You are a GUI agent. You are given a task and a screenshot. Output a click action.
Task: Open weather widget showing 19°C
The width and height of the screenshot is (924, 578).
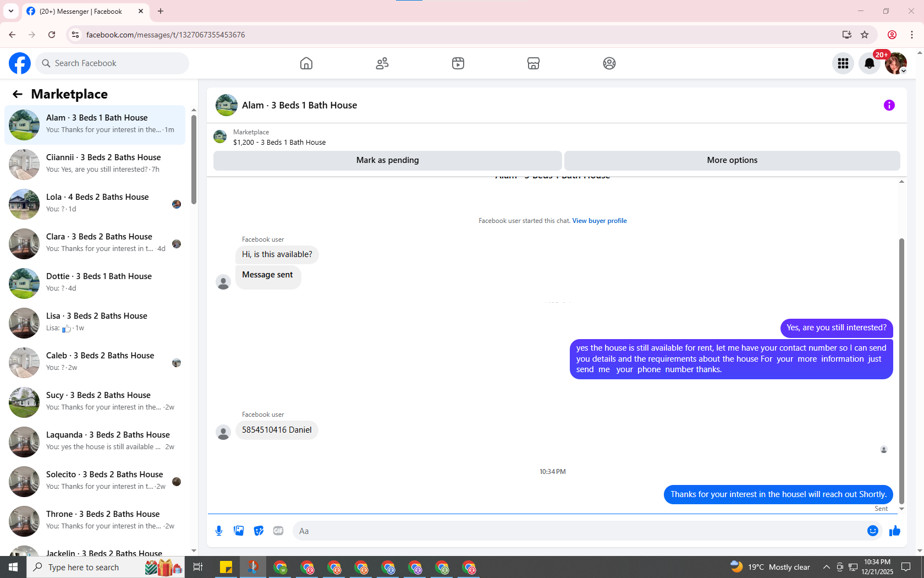coord(770,567)
